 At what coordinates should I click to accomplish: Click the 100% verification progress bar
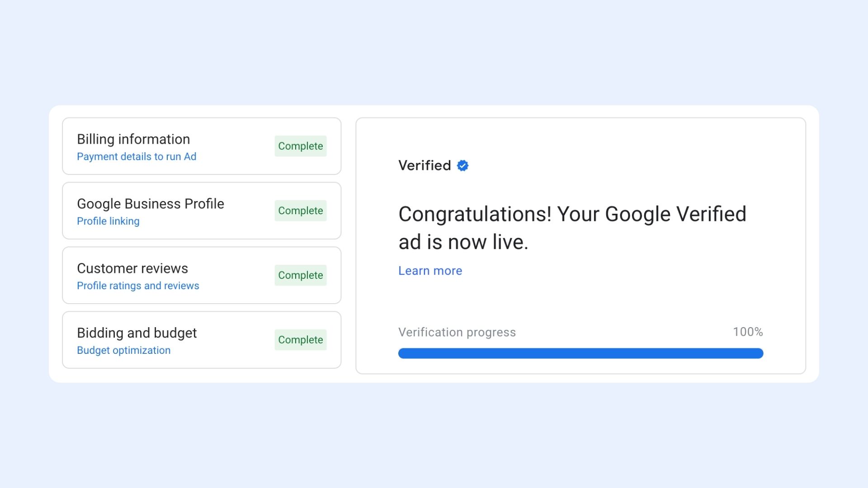coord(580,353)
